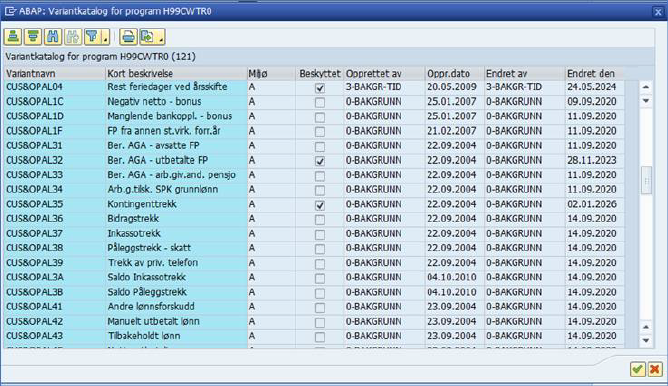
Task: Click the lower scroll-up arrow at the scrollbar bottom
Action: 646,327
